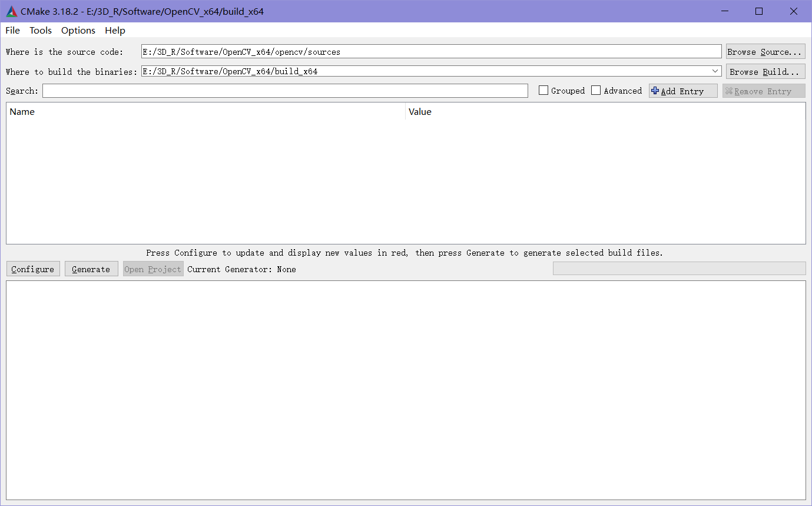This screenshot has height=506, width=812.
Task: Click the progress bar beside generator label
Action: tap(679, 269)
